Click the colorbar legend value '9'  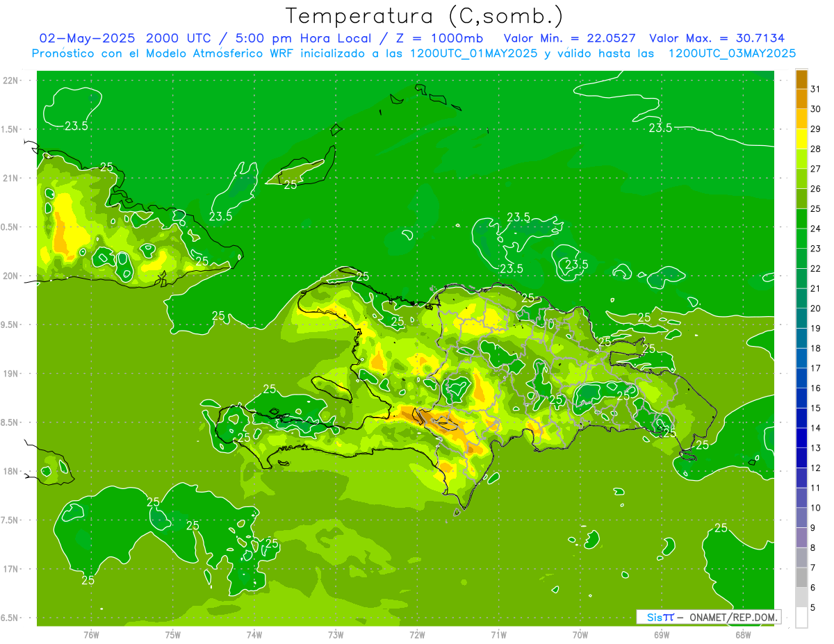click(812, 528)
